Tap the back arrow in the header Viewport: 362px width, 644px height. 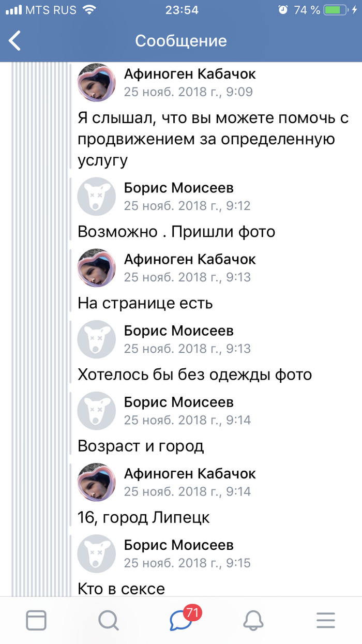click(x=15, y=41)
